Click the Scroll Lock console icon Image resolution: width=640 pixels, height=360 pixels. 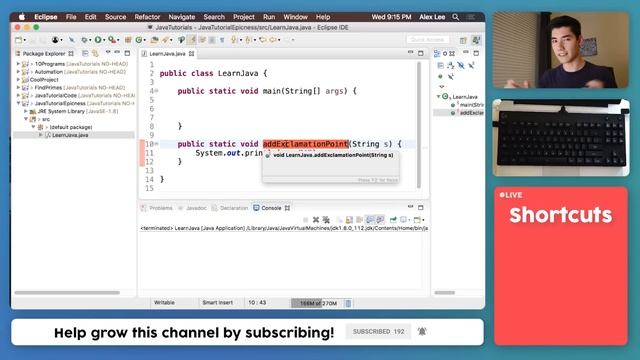[349, 220]
